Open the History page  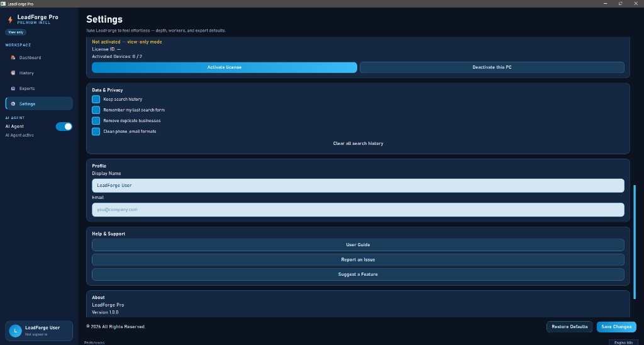point(39,73)
